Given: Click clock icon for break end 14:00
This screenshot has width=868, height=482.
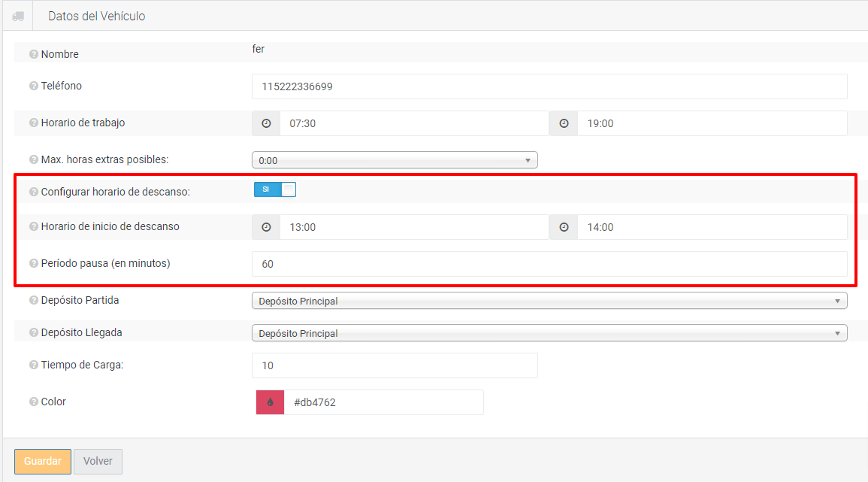Looking at the screenshot, I should tap(564, 227).
